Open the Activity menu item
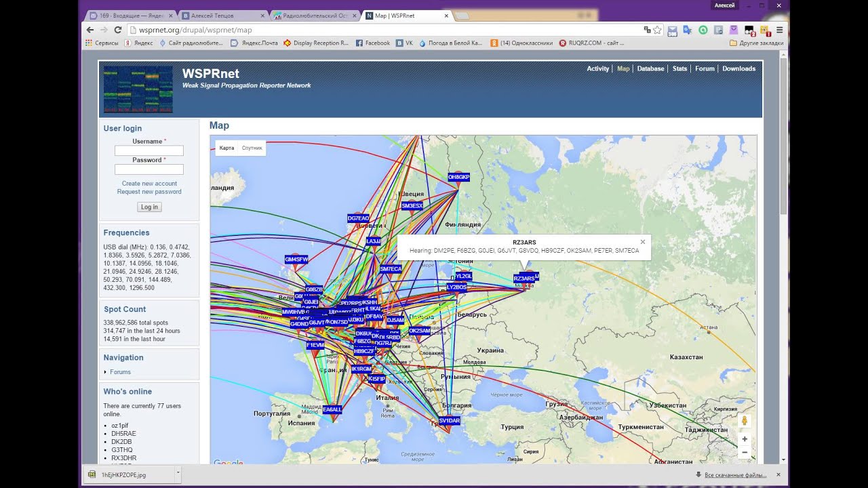This screenshot has height=488, width=868. [598, 68]
